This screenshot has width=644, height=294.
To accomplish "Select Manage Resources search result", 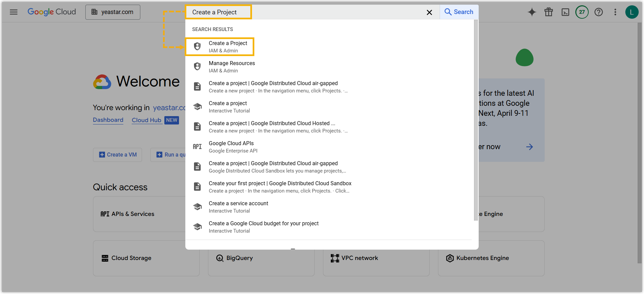I will click(232, 67).
